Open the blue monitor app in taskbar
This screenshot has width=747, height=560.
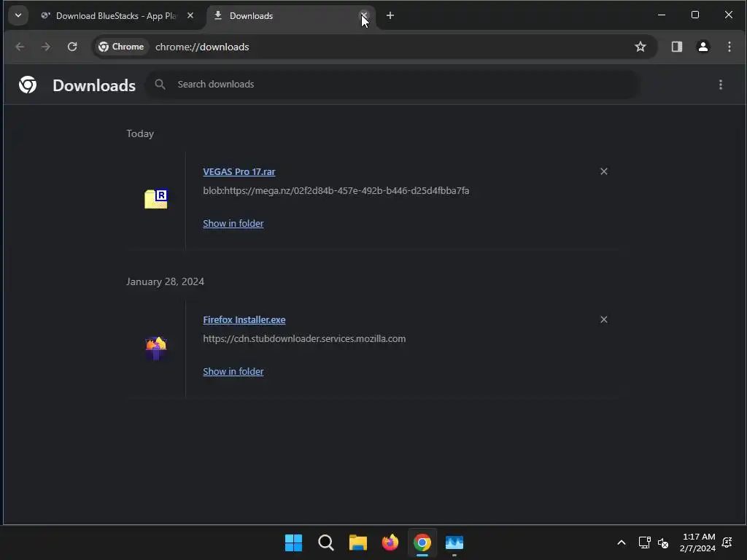(454, 542)
